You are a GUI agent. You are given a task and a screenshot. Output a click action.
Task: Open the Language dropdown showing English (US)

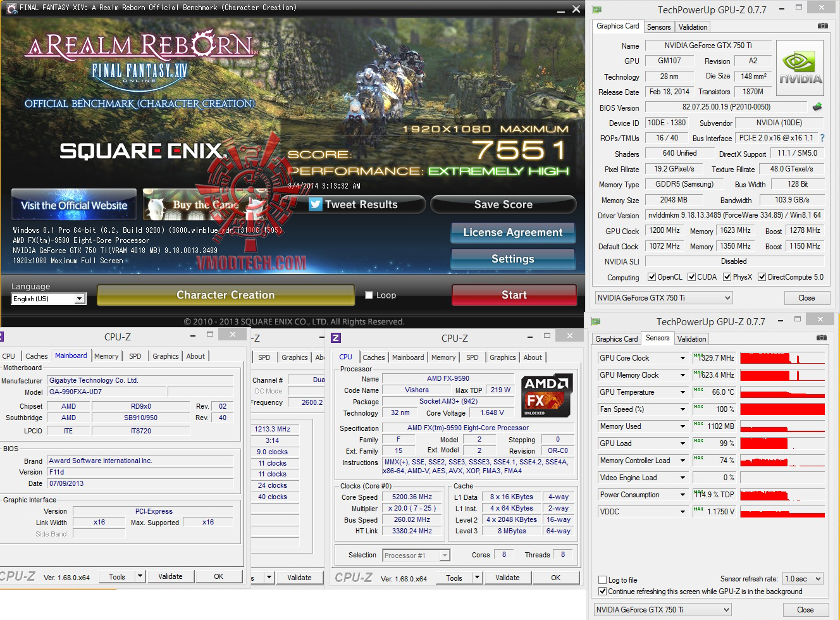48,299
